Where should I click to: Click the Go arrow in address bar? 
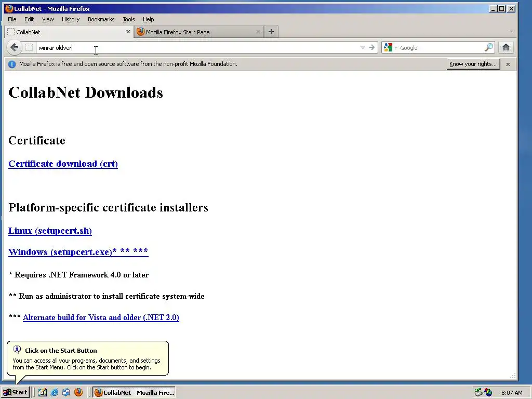pyautogui.click(x=372, y=47)
